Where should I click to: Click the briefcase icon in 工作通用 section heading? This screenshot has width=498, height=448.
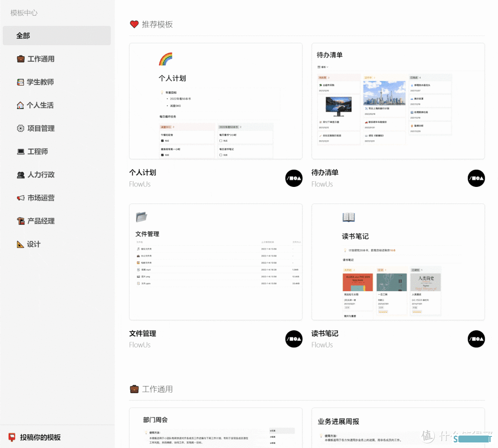pos(134,389)
